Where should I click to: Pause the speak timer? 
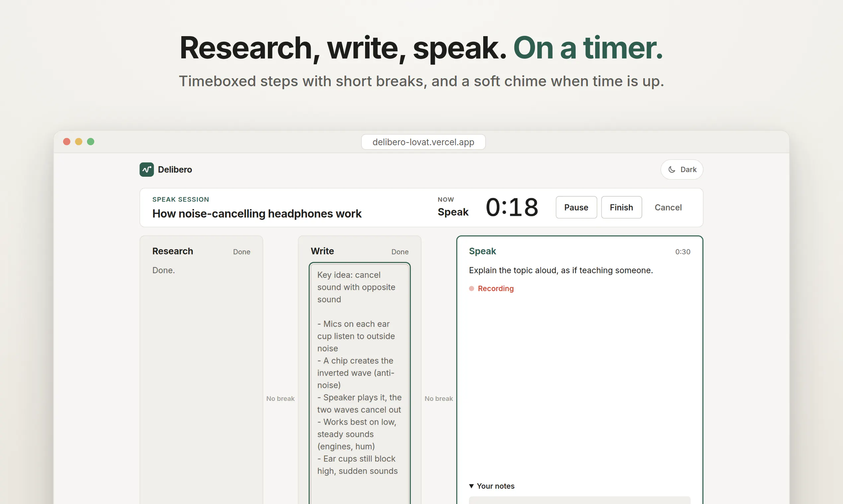(x=576, y=207)
